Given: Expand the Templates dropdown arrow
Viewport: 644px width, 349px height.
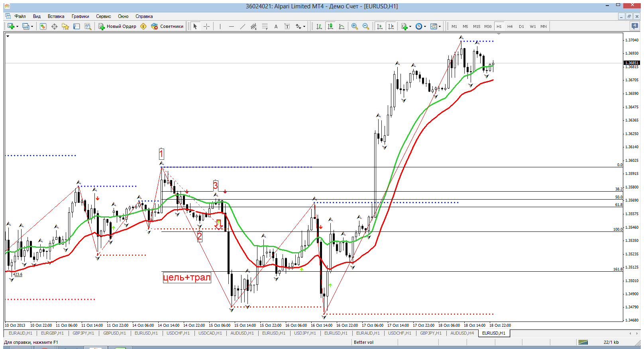Looking at the screenshot, I should pyautogui.click(x=440, y=26).
